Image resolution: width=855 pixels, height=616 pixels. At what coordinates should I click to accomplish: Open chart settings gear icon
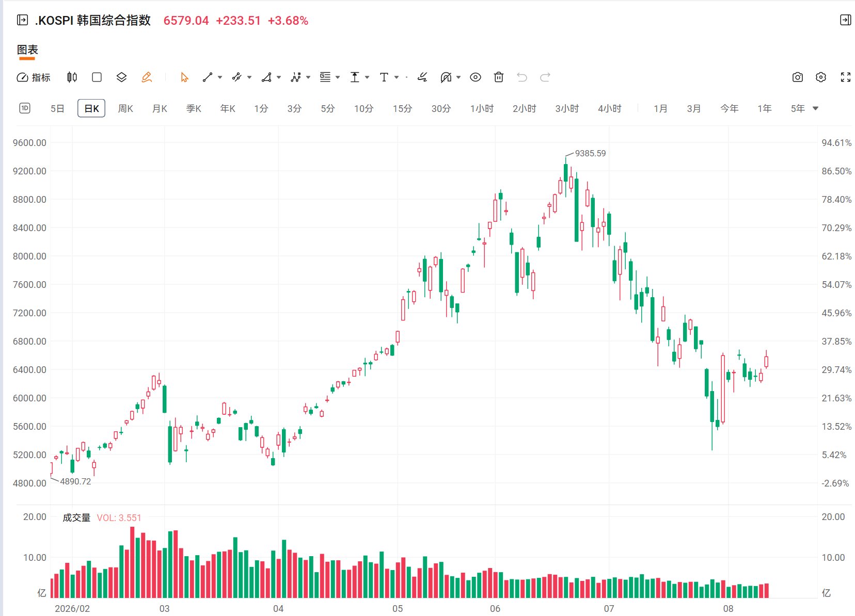tap(821, 77)
